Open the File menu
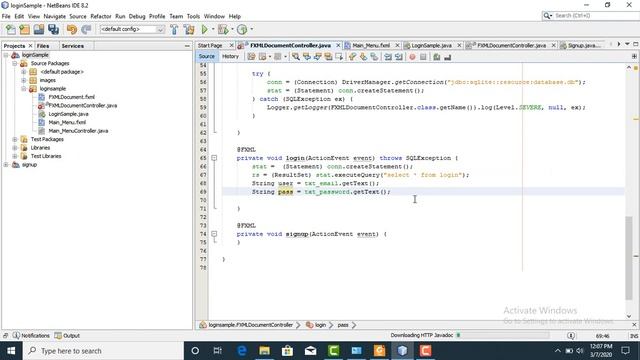Screen dimensions: 640x360 (x=6, y=16)
